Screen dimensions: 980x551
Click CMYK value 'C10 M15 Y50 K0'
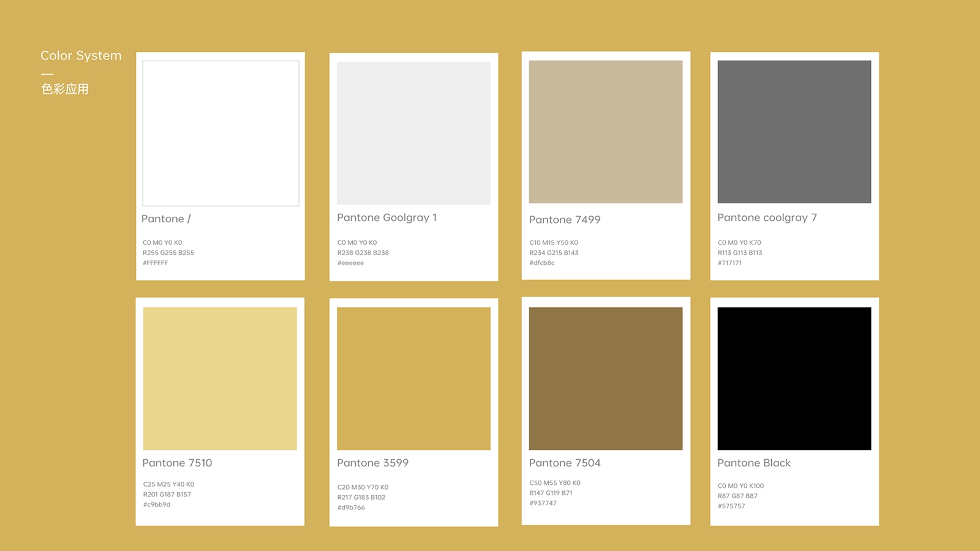click(x=554, y=243)
